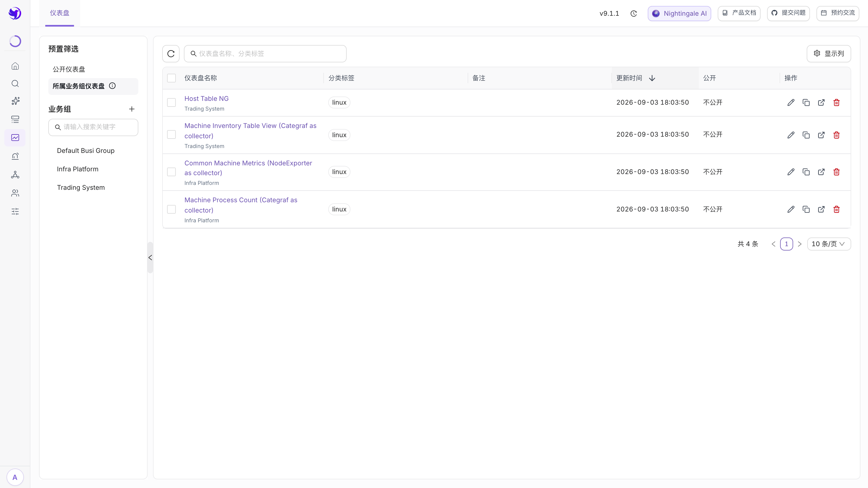The height and width of the screenshot is (488, 868).
Task: Open the dashboard chart sidebar icon
Action: pyautogui.click(x=15, y=138)
